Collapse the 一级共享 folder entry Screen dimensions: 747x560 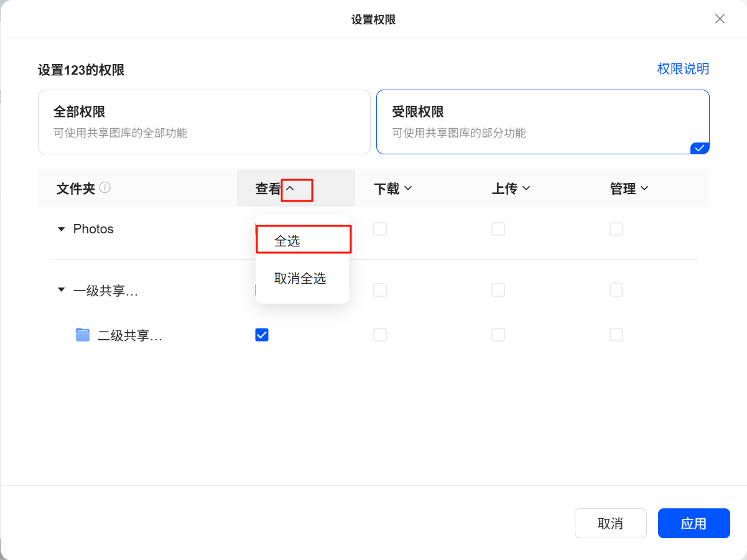pos(61,290)
